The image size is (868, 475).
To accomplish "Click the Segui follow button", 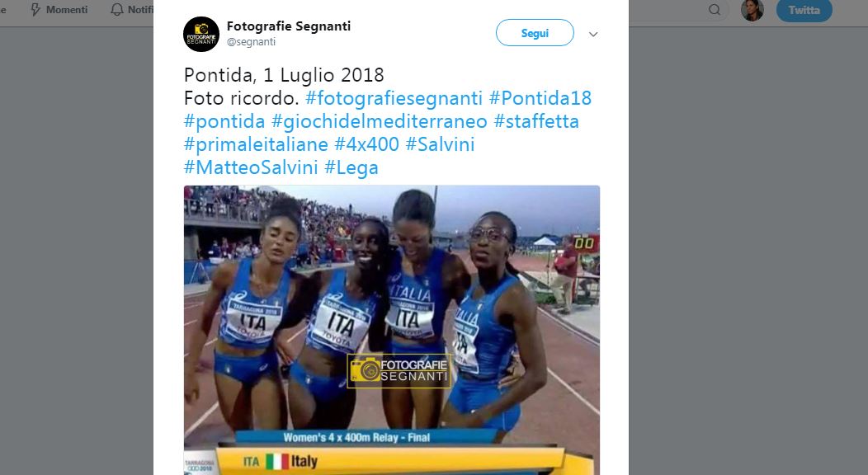I will (x=535, y=33).
